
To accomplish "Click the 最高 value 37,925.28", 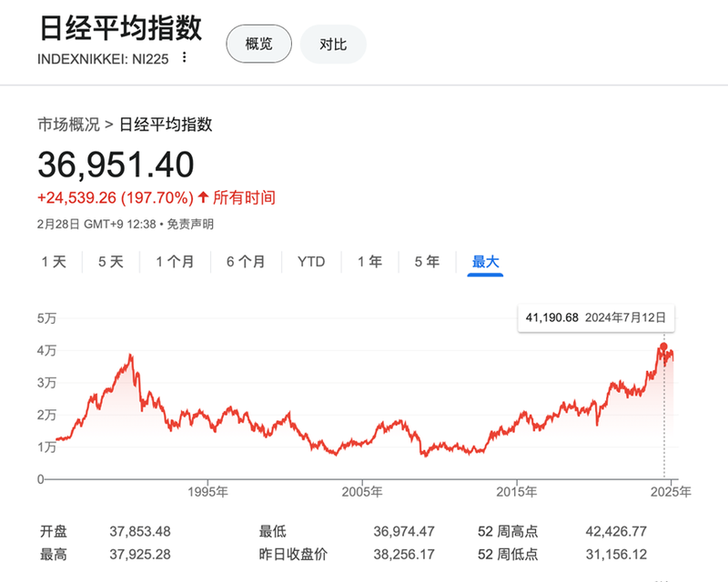I will tap(140, 555).
